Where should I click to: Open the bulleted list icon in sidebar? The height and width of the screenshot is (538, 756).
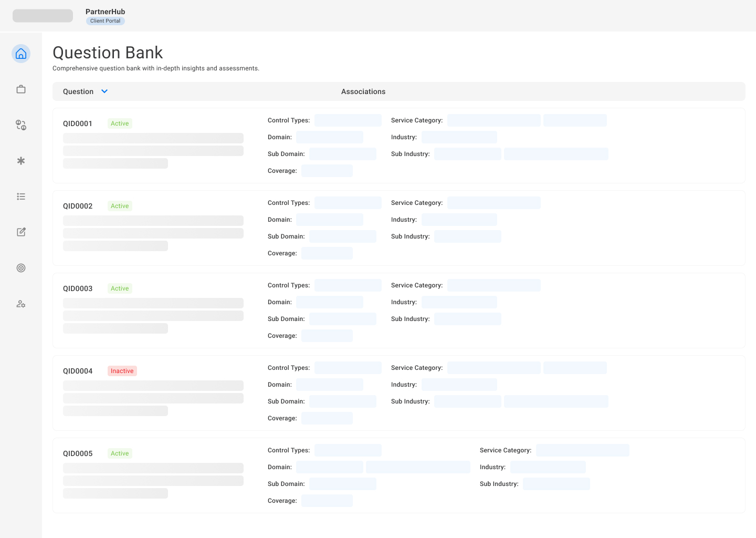[x=21, y=196]
